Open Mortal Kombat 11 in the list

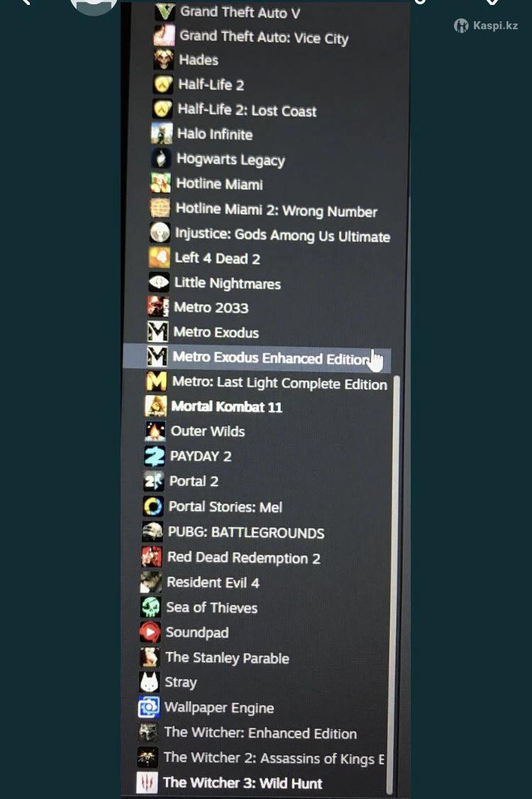227,407
